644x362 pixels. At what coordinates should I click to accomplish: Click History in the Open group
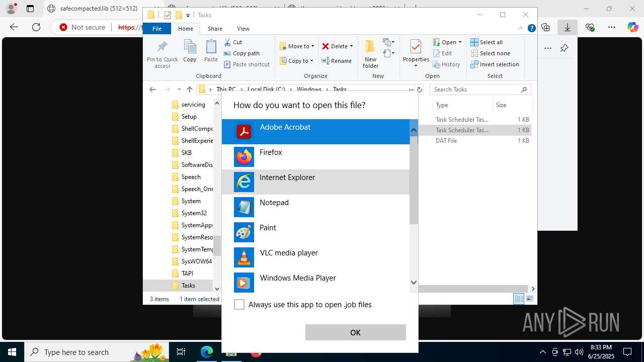(446, 64)
